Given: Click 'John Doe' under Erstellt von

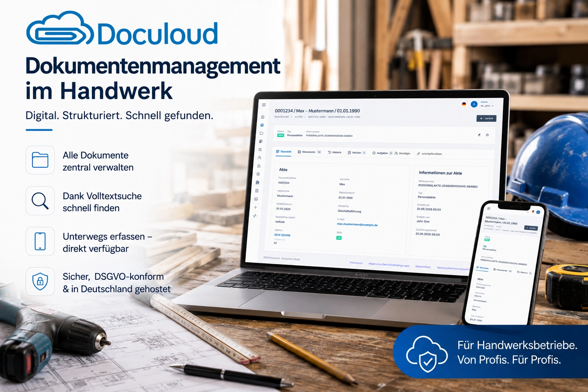Looking at the screenshot, I should pos(423,221).
